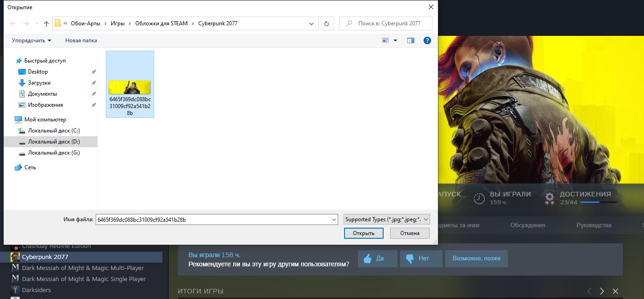Expand hidden breadcrumb path chevrons
This screenshot has width=644, height=299.
(x=66, y=23)
